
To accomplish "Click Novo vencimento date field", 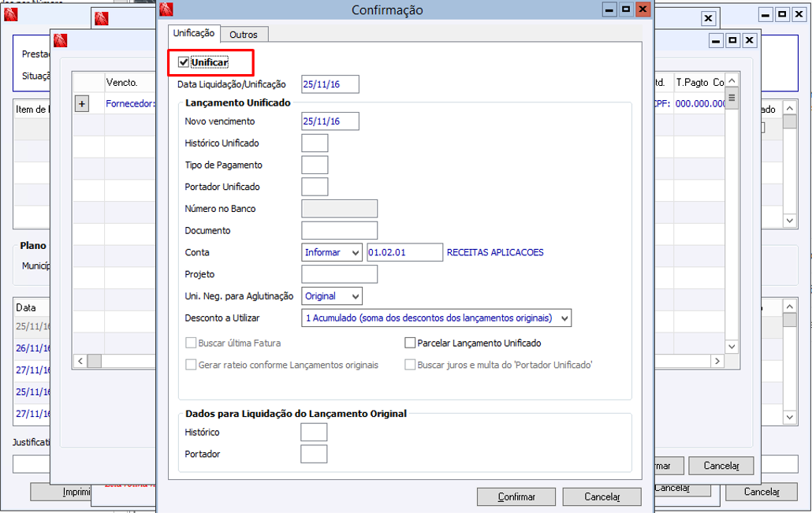I will tap(330, 121).
